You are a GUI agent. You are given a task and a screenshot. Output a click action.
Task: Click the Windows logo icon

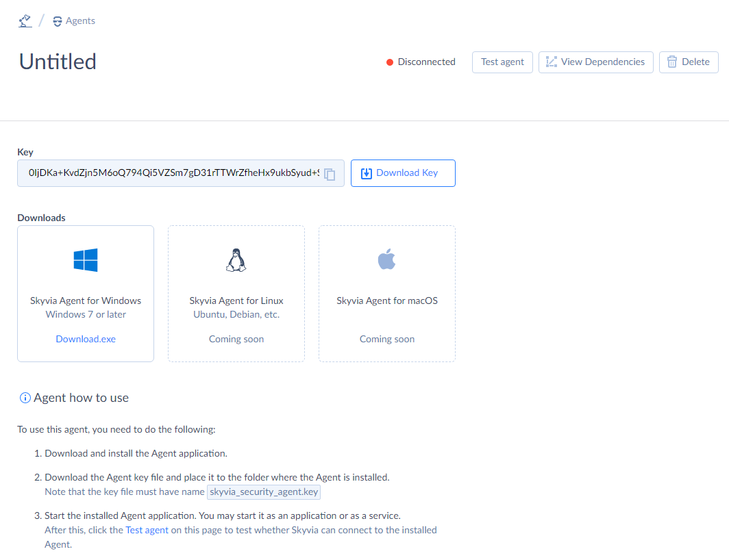[86, 259]
